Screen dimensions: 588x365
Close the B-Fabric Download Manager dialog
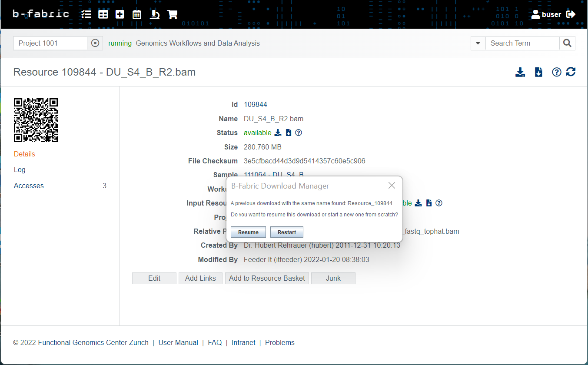click(x=392, y=186)
